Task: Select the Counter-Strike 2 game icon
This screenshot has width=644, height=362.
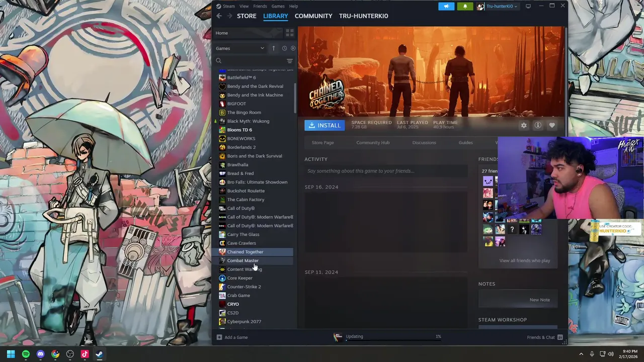Action: 222,287
